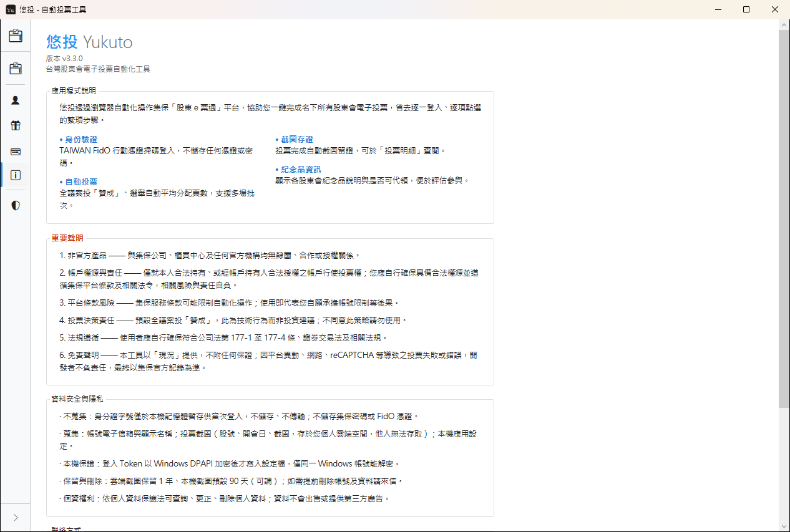Image resolution: width=790 pixels, height=532 pixels.
Task: Minimize the 悠投 window
Action: click(718, 9)
